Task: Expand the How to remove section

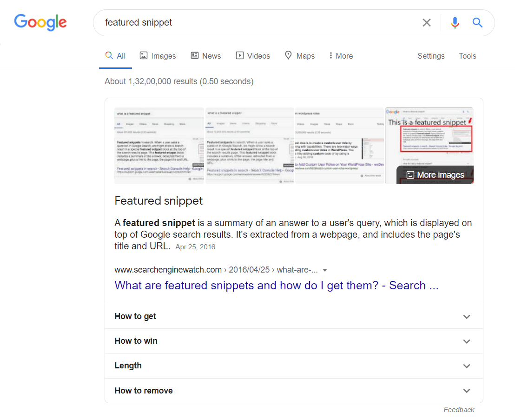Action: [x=294, y=391]
